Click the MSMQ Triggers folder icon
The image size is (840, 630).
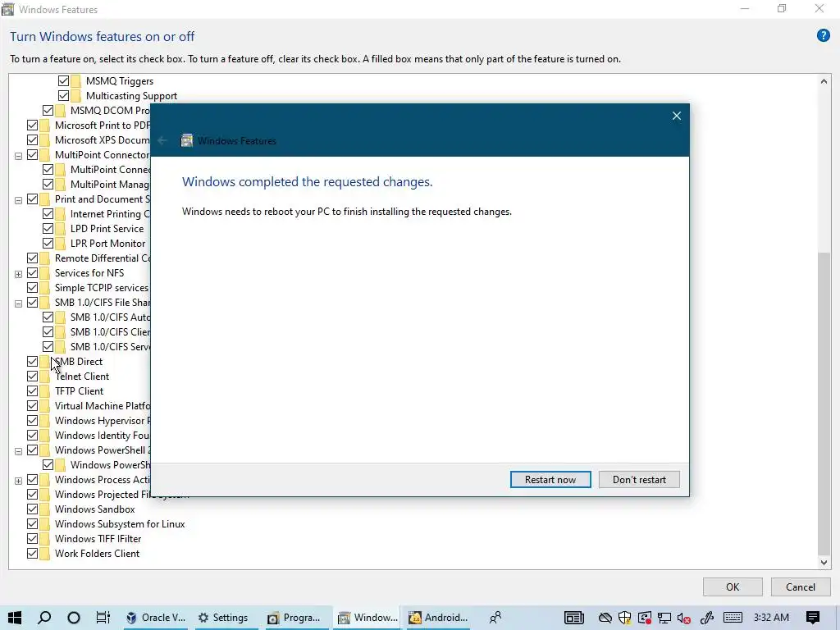click(x=76, y=81)
